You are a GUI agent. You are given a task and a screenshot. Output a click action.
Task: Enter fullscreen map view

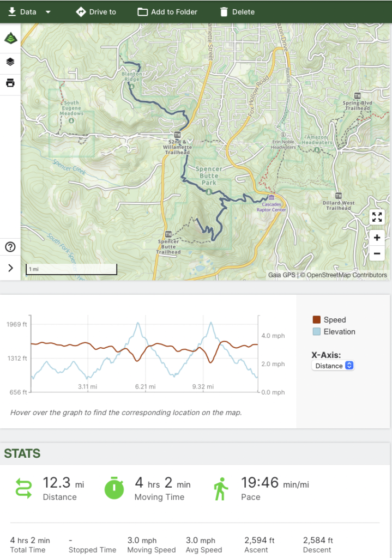[376, 217]
